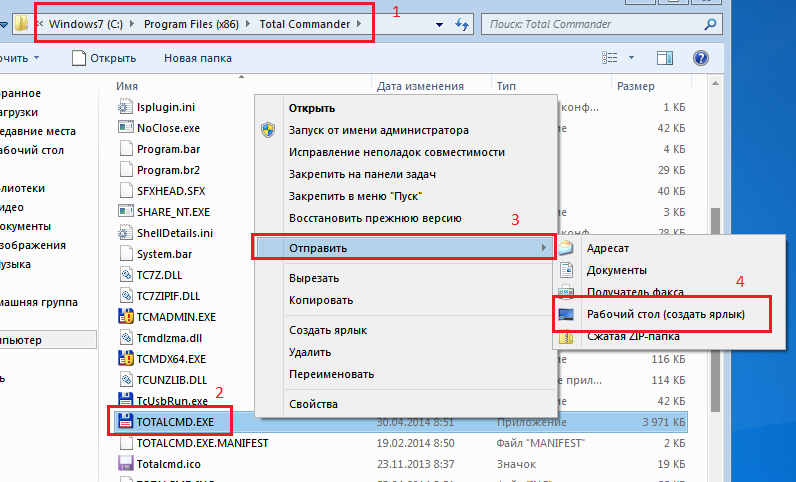Sort by the Размер column header
The width and height of the screenshot is (796, 482).
[636, 86]
